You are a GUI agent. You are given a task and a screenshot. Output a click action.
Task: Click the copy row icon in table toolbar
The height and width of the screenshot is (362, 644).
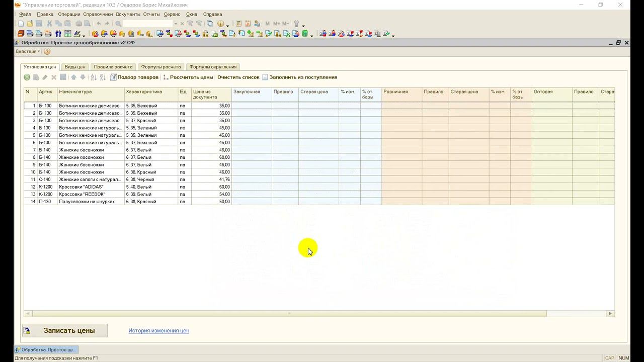pos(36,77)
